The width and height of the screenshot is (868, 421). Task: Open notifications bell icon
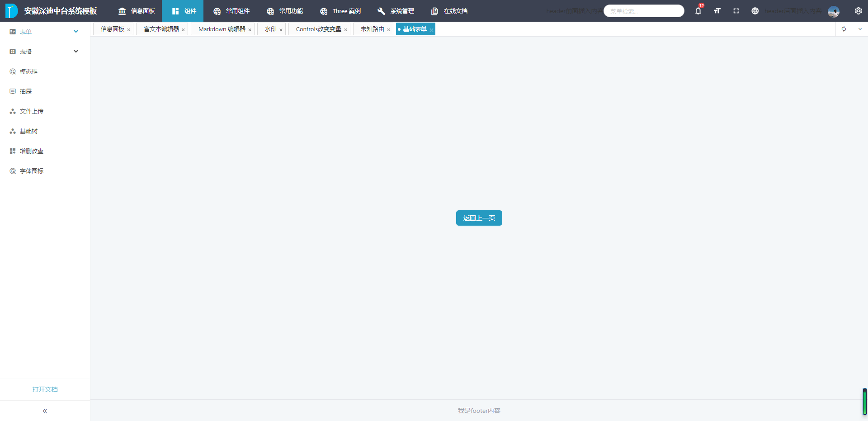point(698,11)
